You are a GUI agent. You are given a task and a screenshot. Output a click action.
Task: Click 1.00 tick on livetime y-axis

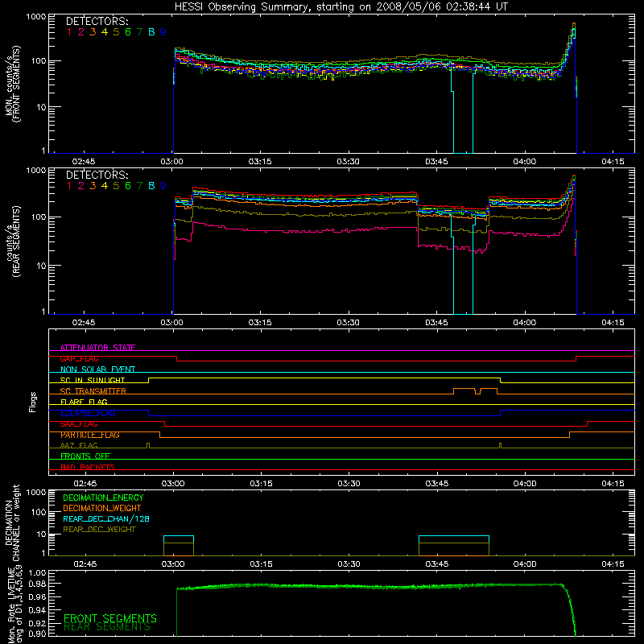[x=37, y=572]
